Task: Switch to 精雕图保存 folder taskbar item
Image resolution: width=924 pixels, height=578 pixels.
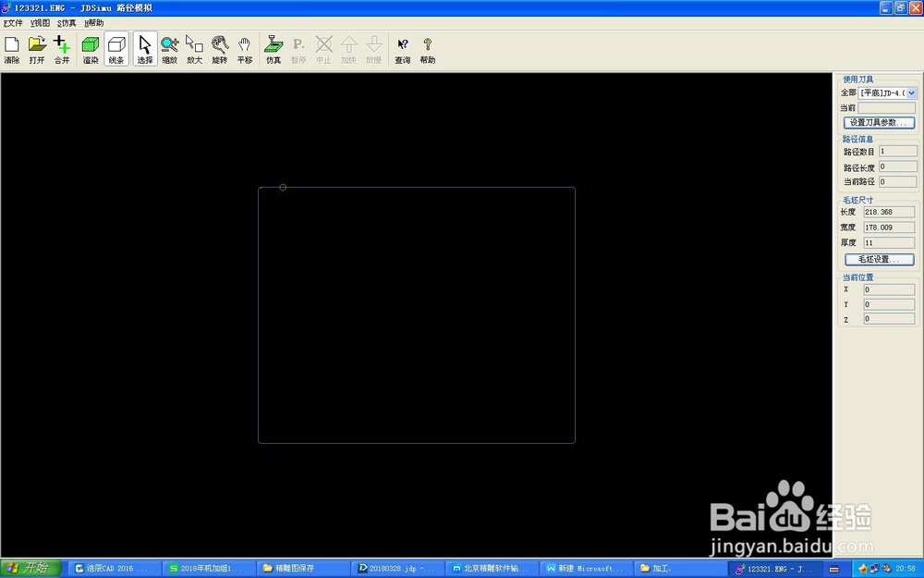Action: [x=303, y=569]
